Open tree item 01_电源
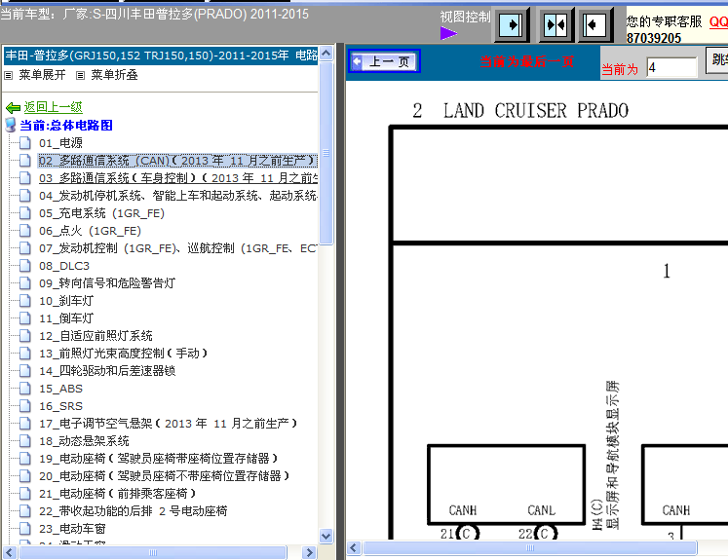This screenshot has width=728, height=560. click(60, 143)
